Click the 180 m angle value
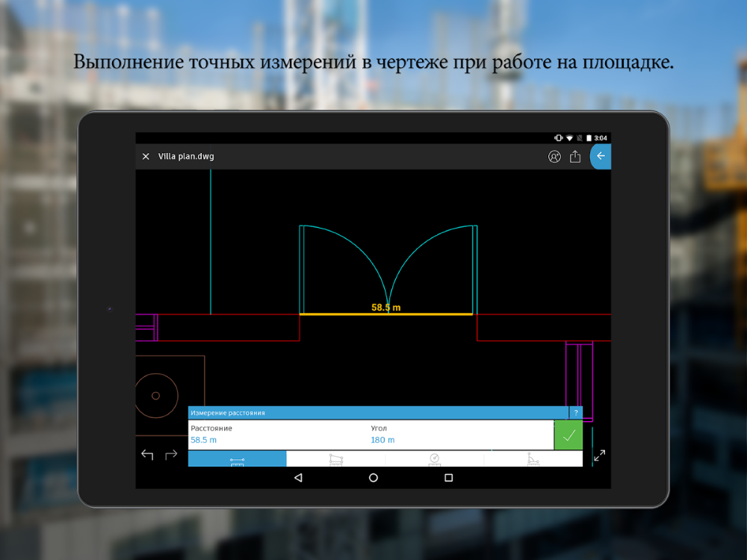Image resolution: width=747 pixels, height=560 pixels. tap(382, 441)
